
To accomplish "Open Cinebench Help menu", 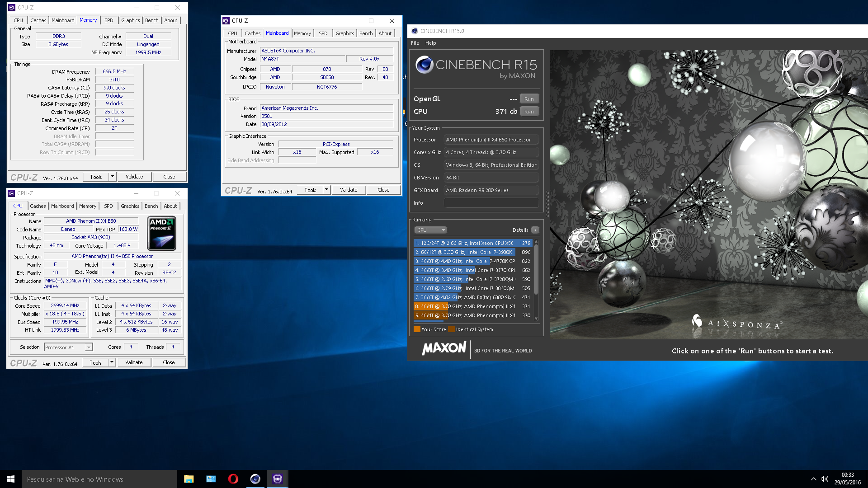I will click(430, 43).
